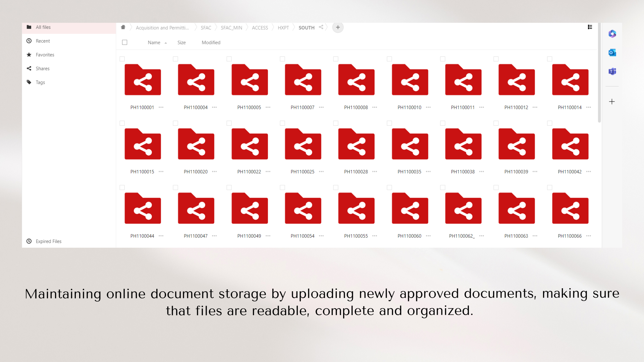
Task: Open the more options menu for PH1100004
Action: pyautogui.click(x=214, y=107)
